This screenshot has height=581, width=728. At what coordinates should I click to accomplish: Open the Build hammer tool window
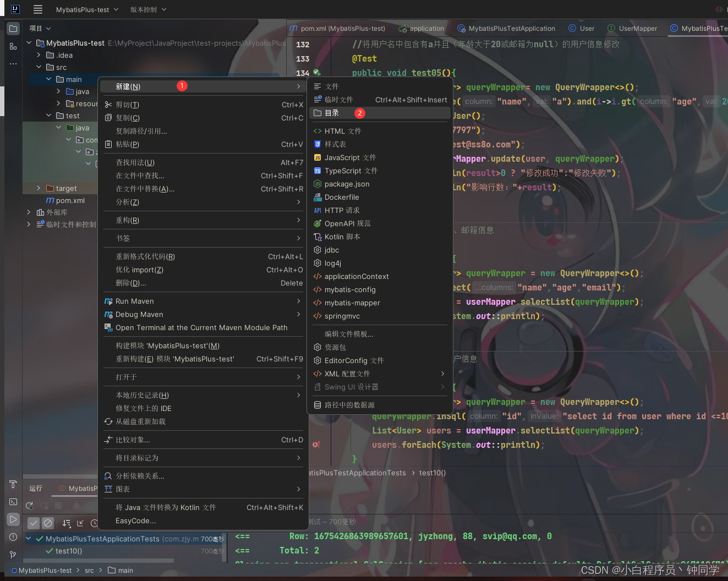coord(13,484)
